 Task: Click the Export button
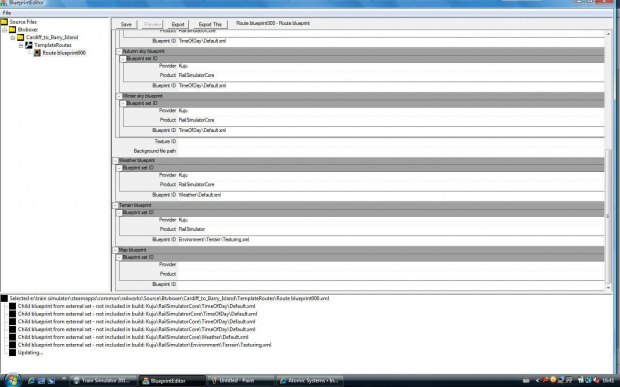[x=178, y=24]
